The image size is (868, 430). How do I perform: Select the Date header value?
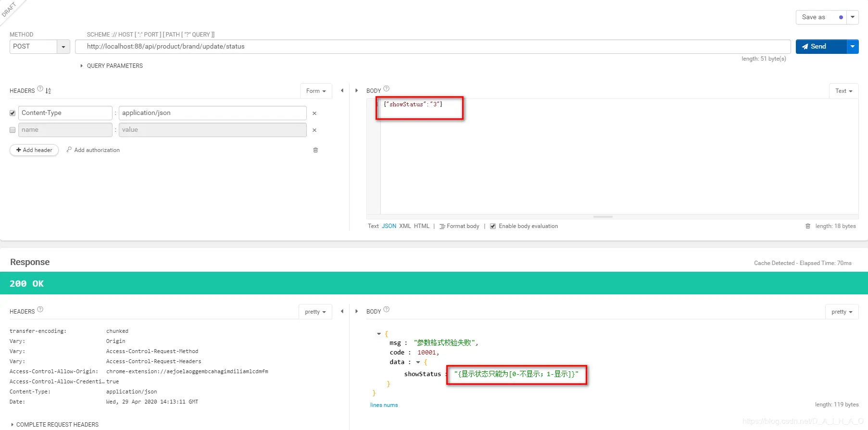point(152,402)
